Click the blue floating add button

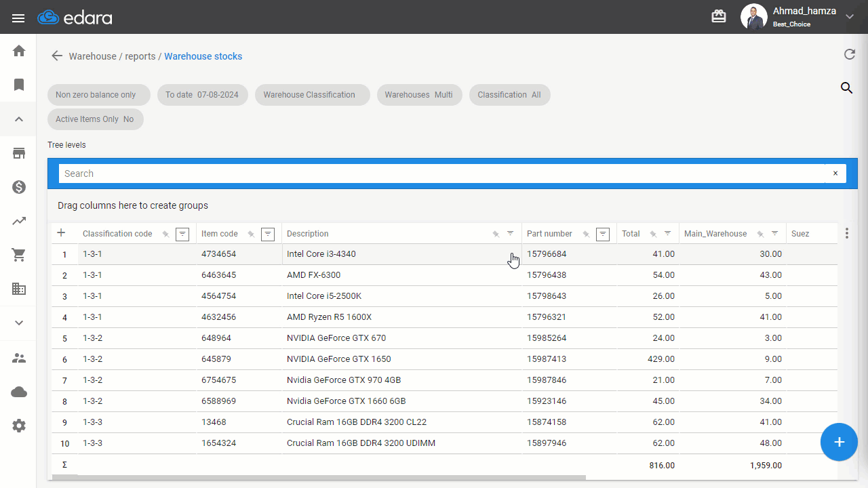[839, 442]
